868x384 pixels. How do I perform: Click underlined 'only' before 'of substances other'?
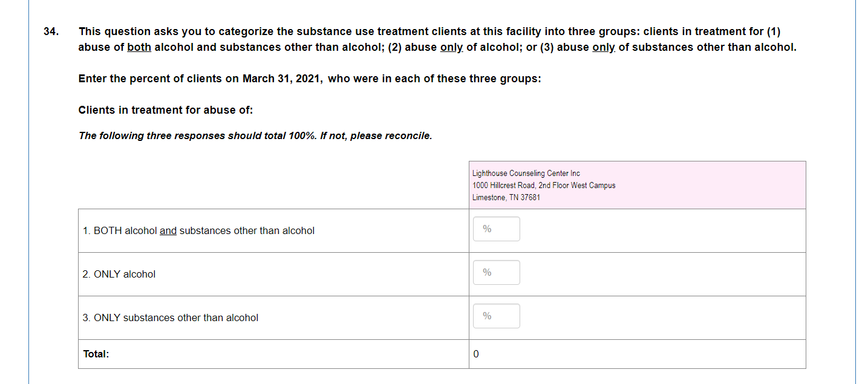click(x=604, y=47)
